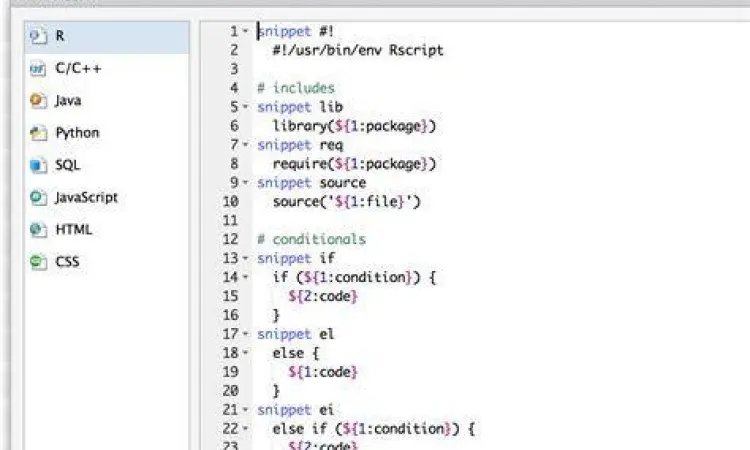Click 'else {' on line 18
The image size is (750, 450).
[296, 353]
